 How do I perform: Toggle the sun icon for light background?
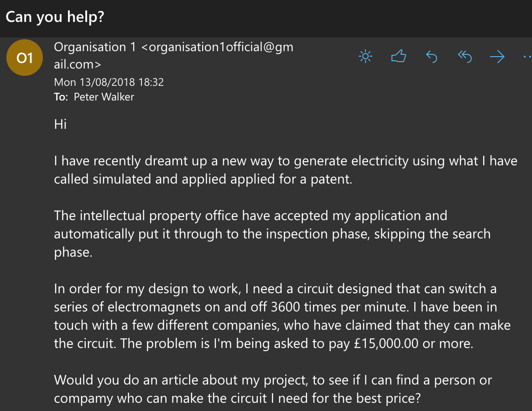(x=365, y=57)
